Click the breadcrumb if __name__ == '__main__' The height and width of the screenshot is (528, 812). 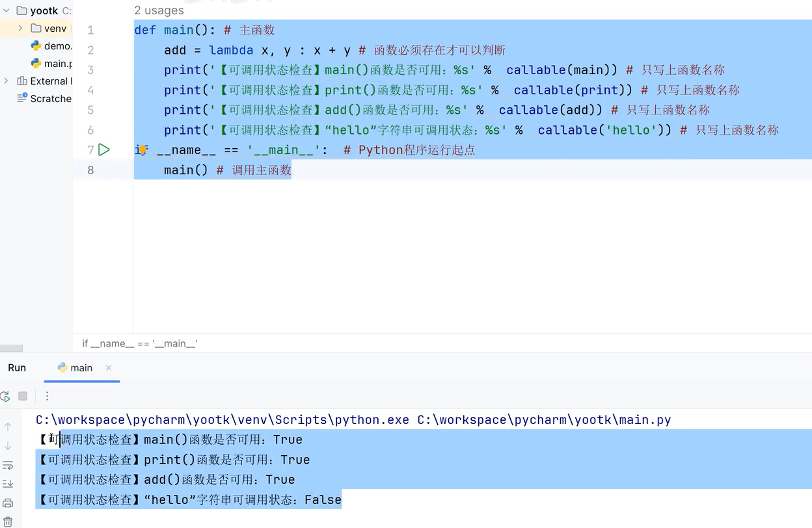tap(140, 343)
